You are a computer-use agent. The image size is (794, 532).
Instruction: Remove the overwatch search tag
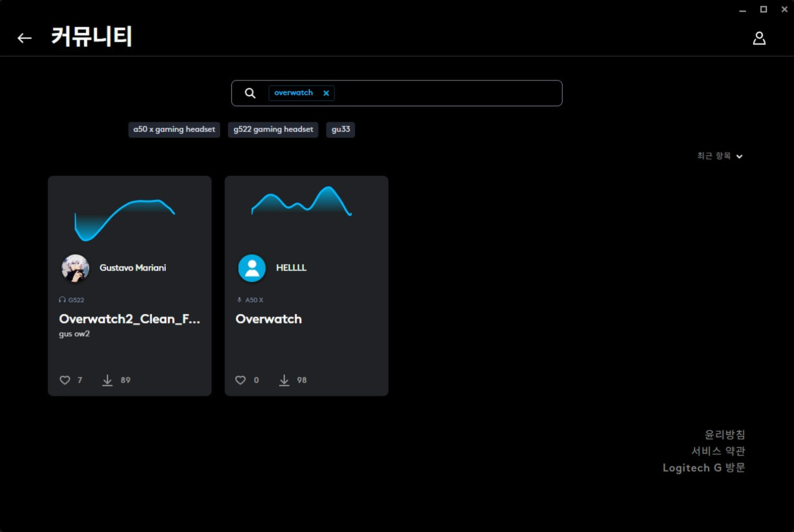coord(326,93)
